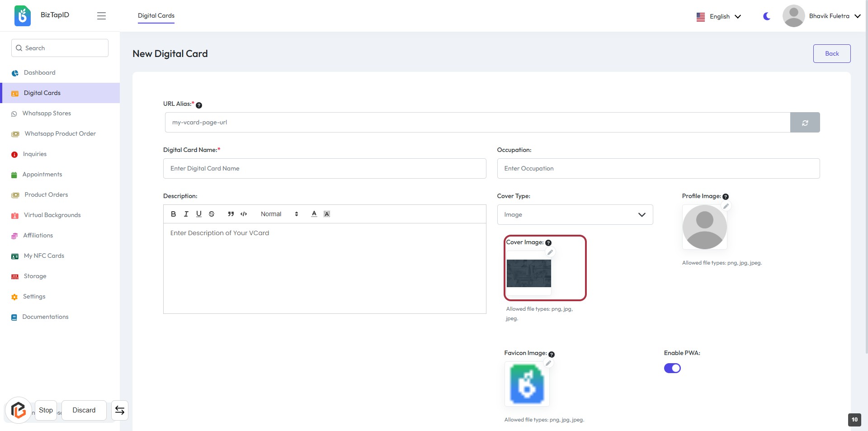
Task: Pick text color in editor toolbar
Action: click(314, 214)
